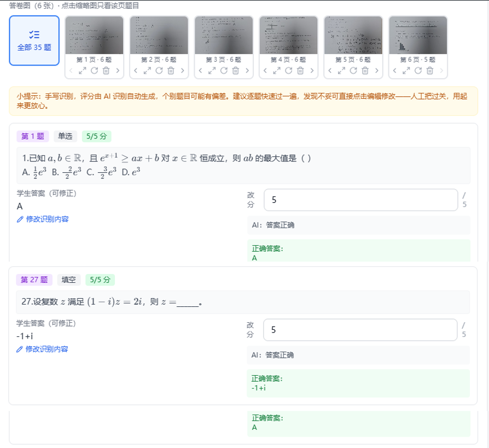The image size is (489, 448).
Task: Move page 2 image left
Action: 136,71
